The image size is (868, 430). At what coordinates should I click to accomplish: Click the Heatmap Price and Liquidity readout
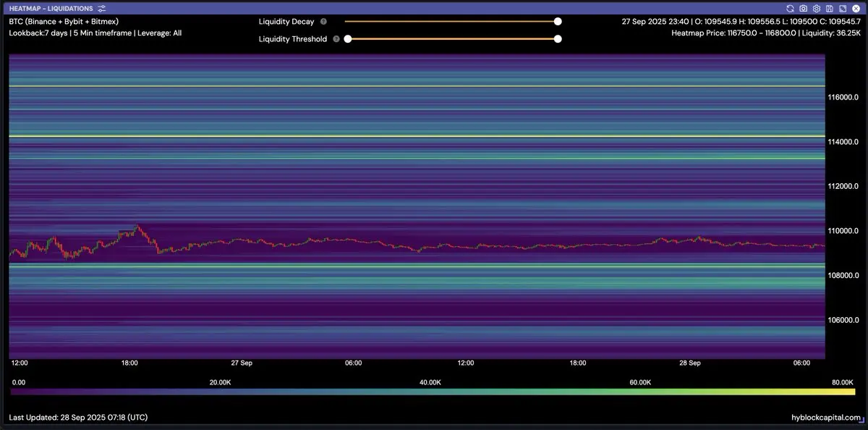click(x=766, y=33)
